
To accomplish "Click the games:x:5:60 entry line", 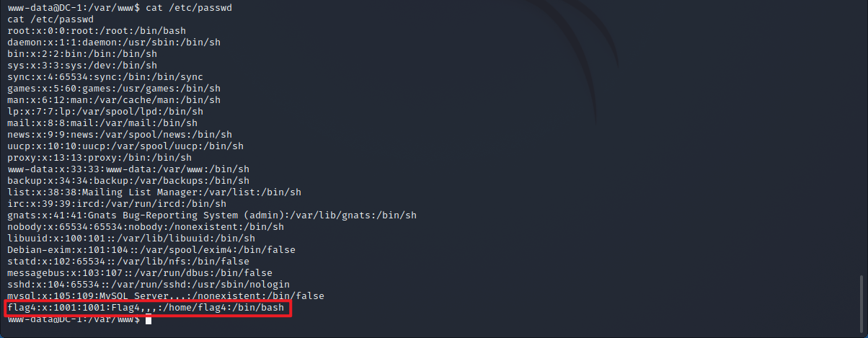I will (113, 89).
